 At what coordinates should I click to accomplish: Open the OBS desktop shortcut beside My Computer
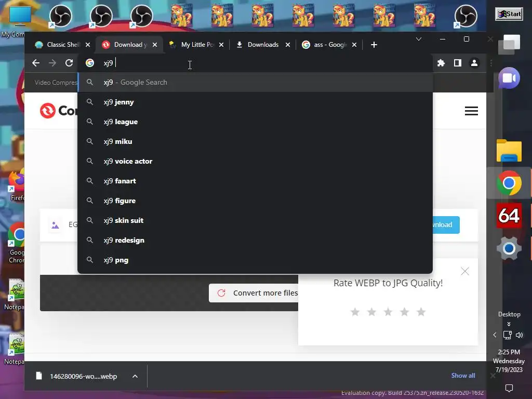tap(60, 16)
